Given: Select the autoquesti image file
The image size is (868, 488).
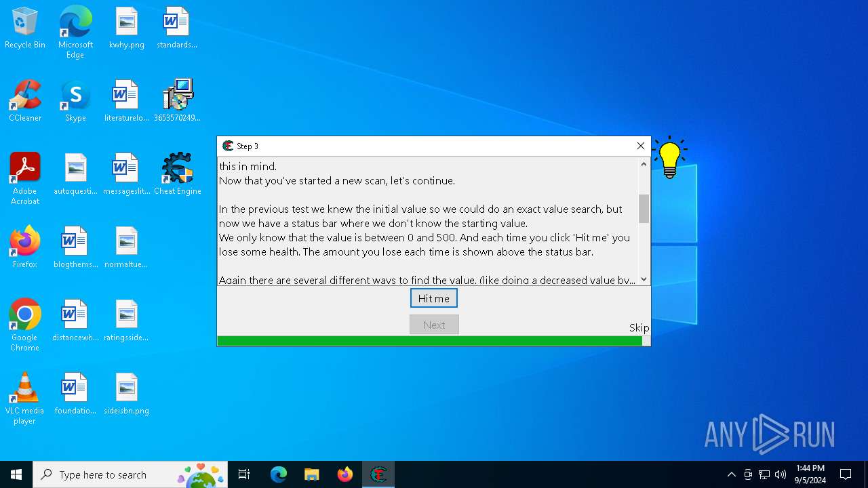Looking at the screenshot, I should click(x=75, y=174).
